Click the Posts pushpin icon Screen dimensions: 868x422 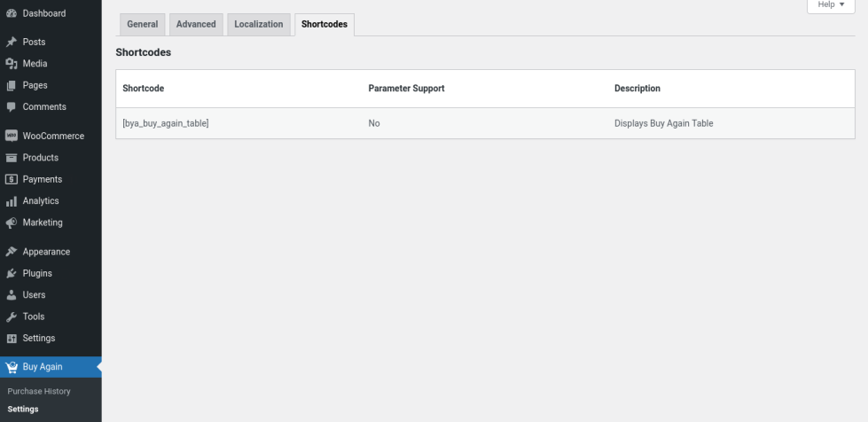tap(12, 43)
